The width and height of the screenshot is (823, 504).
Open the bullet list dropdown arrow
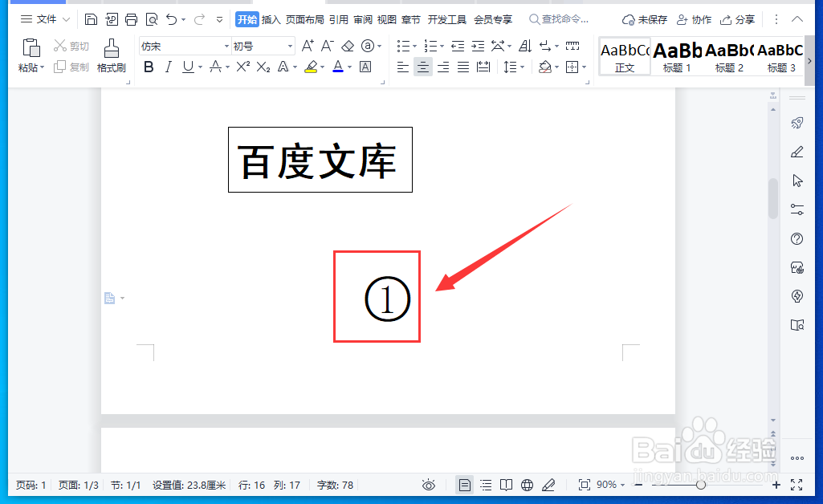point(414,47)
